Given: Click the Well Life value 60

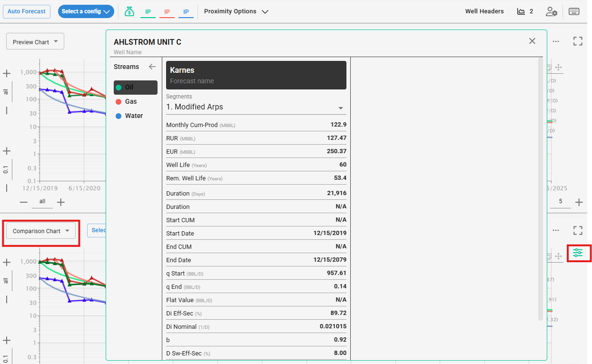Looking at the screenshot, I should pyautogui.click(x=343, y=165).
